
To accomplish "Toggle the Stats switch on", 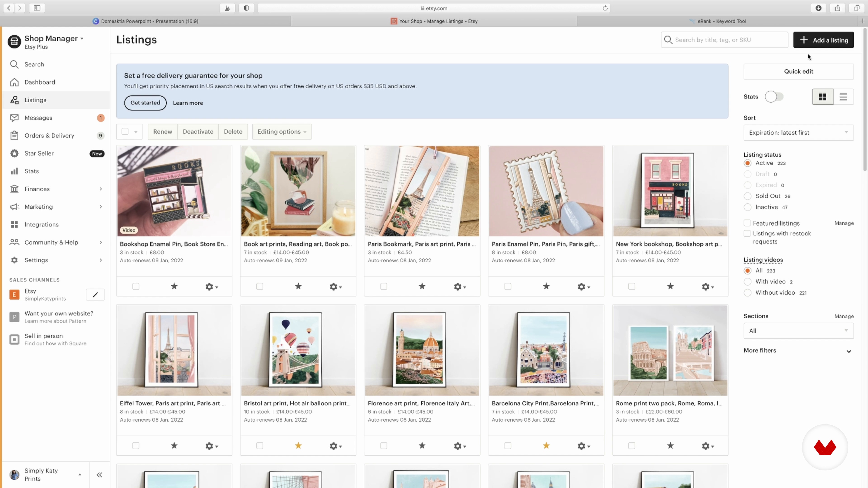I will (x=774, y=97).
